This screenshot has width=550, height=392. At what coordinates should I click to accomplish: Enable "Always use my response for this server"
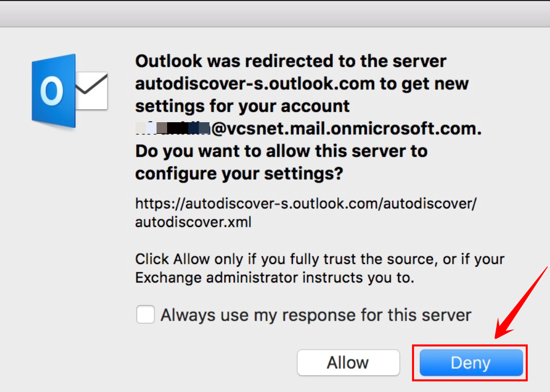pos(145,315)
